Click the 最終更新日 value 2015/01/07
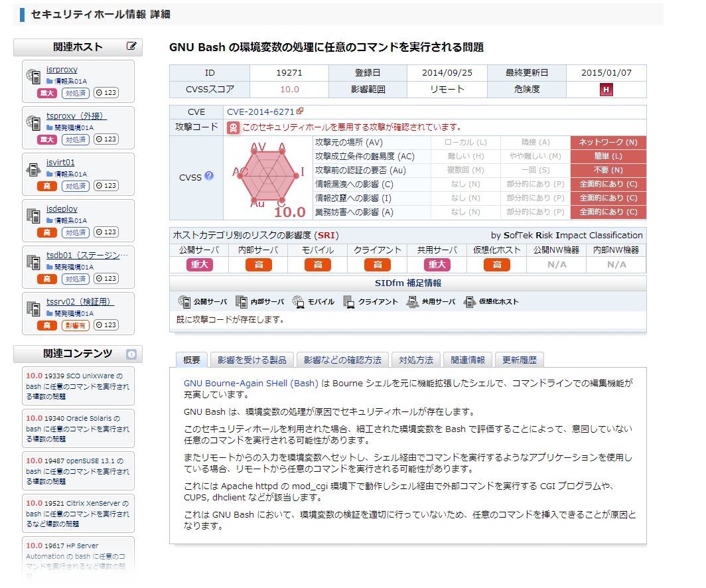This screenshot has width=706, height=588. [606, 73]
